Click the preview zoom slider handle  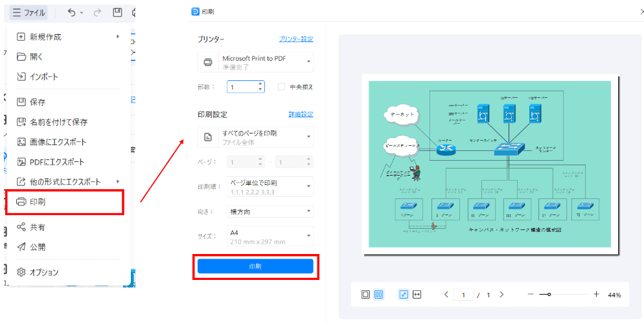[x=549, y=295]
